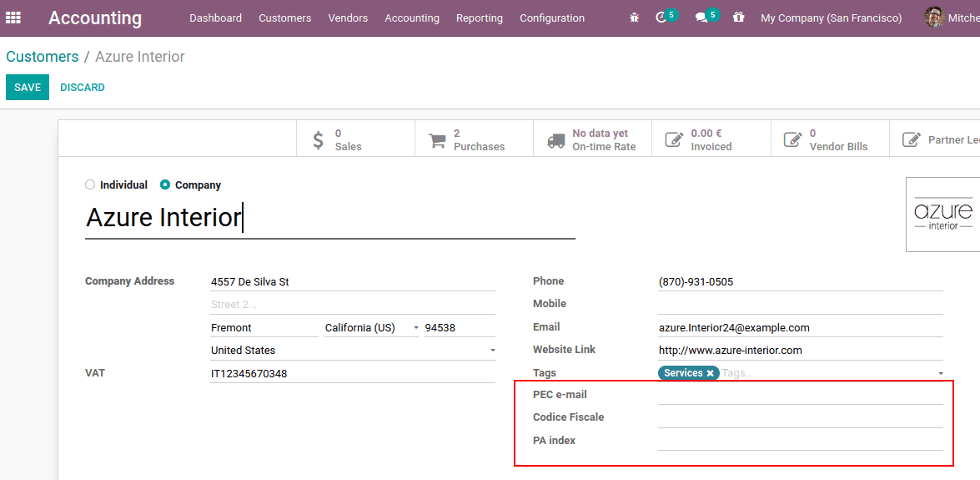Click the PA index field
Image resolution: width=980 pixels, height=480 pixels.
click(x=800, y=442)
